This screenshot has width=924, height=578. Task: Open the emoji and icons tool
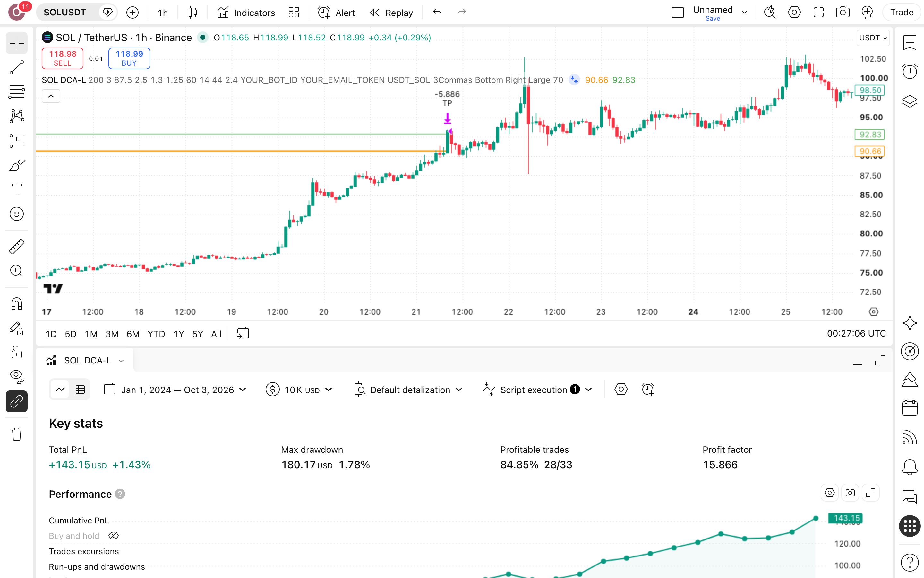point(16,214)
